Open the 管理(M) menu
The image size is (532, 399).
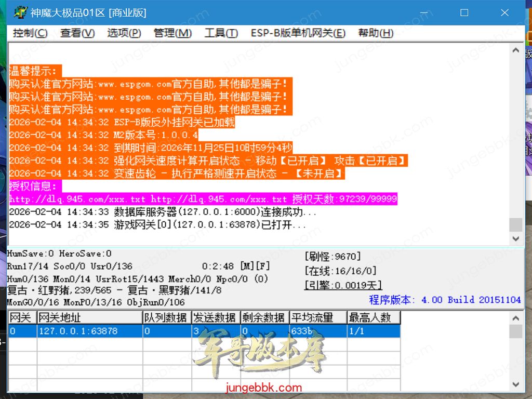pyautogui.click(x=172, y=33)
